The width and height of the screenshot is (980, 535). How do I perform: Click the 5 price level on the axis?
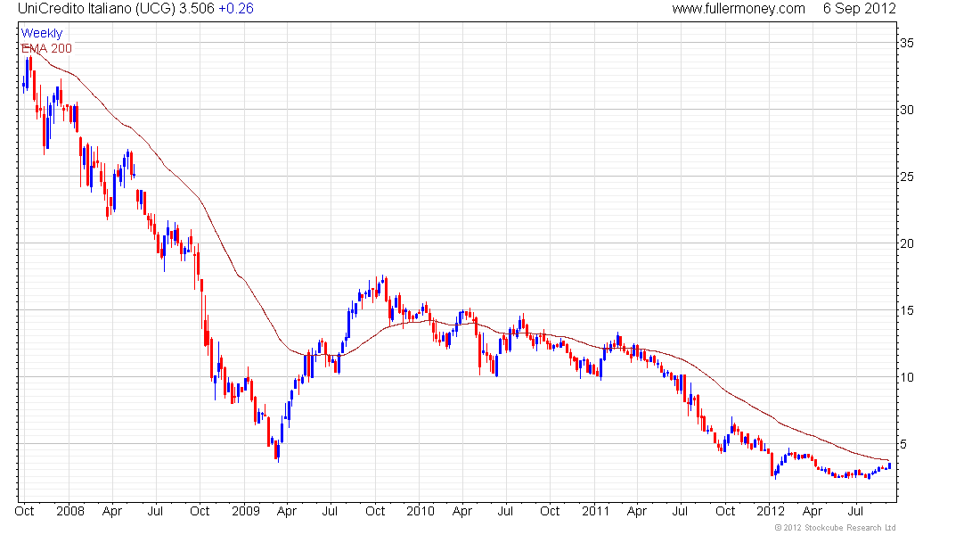904,444
